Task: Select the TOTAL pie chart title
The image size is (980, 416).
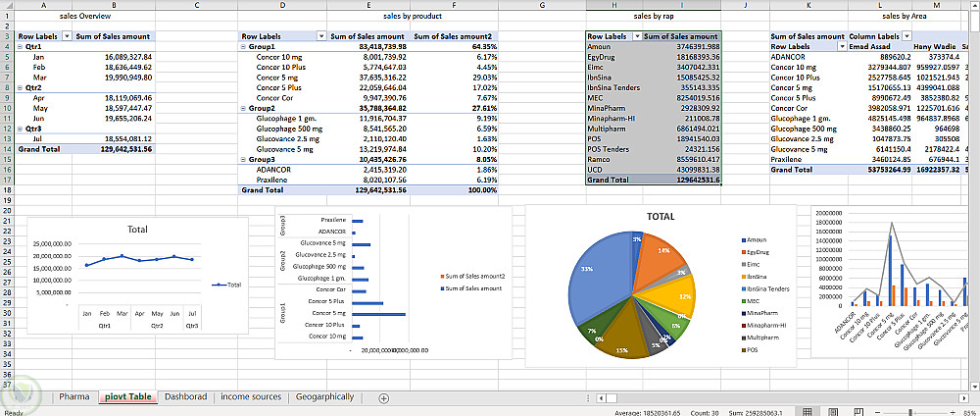Action: (x=661, y=217)
